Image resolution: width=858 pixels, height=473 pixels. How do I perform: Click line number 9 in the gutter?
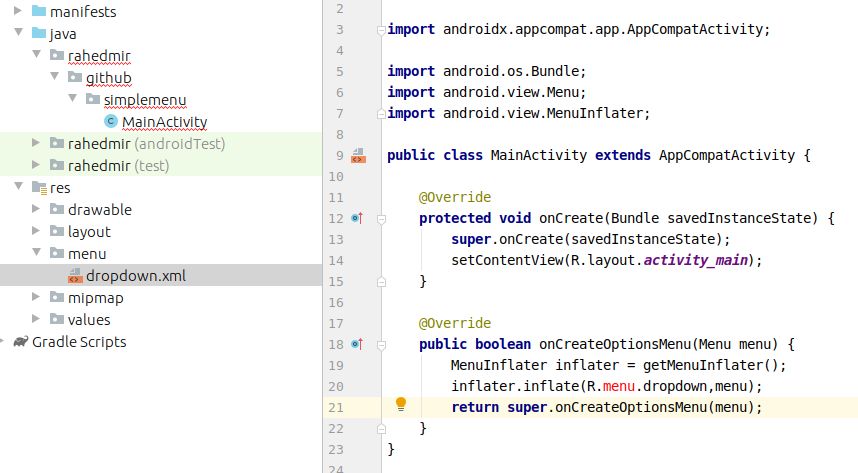(x=340, y=156)
